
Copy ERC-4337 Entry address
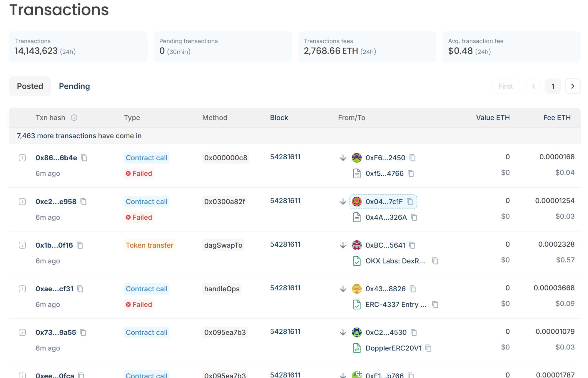435,305
